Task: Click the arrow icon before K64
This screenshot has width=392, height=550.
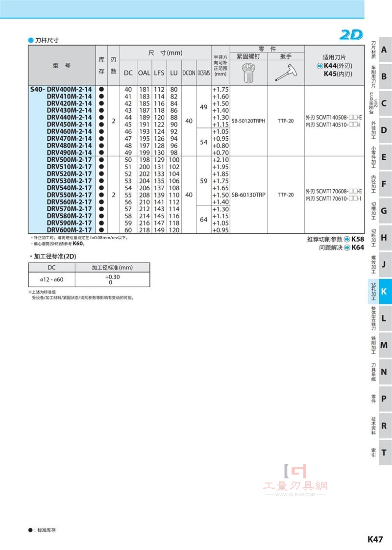Action: click(347, 248)
